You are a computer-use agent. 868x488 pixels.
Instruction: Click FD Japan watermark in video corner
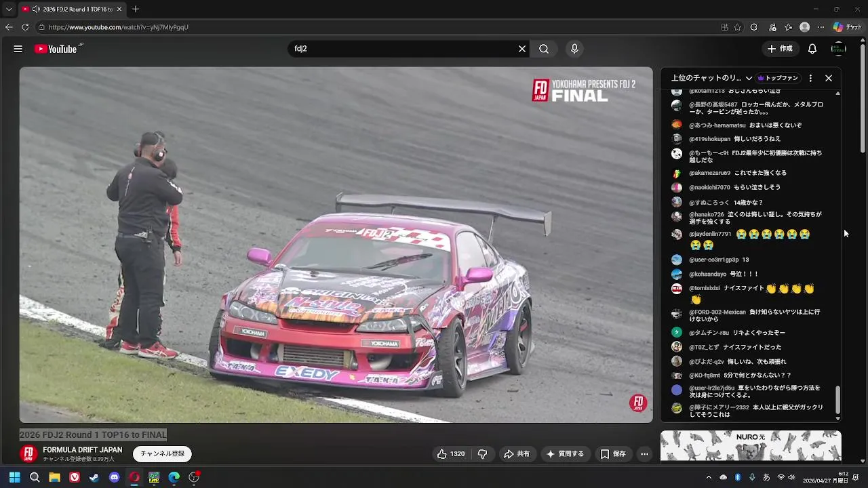638,403
